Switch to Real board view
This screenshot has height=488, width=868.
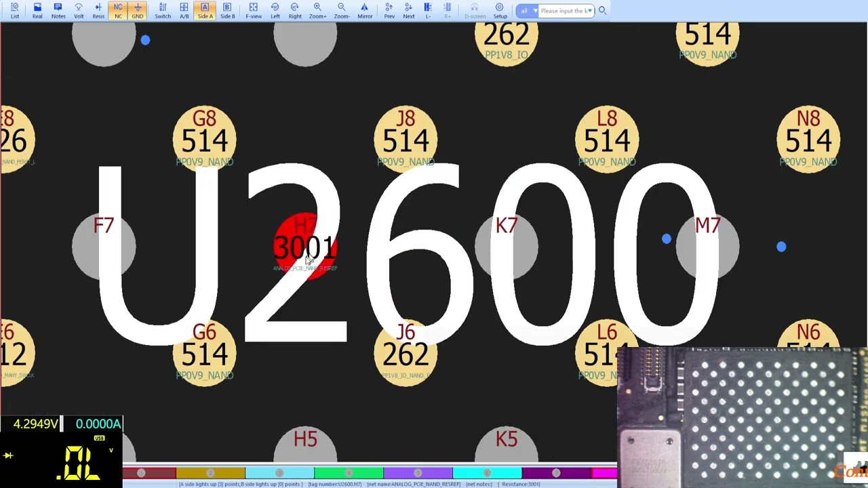pyautogui.click(x=37, y=10)
